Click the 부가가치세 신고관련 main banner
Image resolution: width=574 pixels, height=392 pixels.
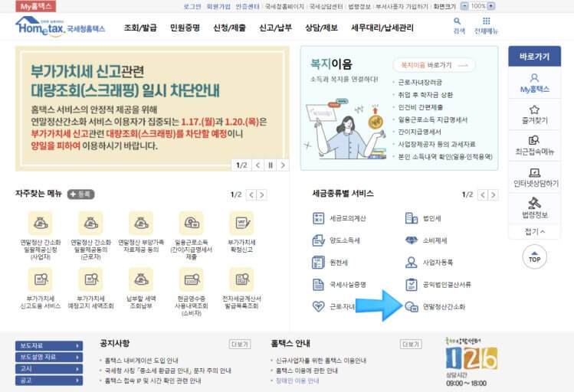click(x=152, y=108)
